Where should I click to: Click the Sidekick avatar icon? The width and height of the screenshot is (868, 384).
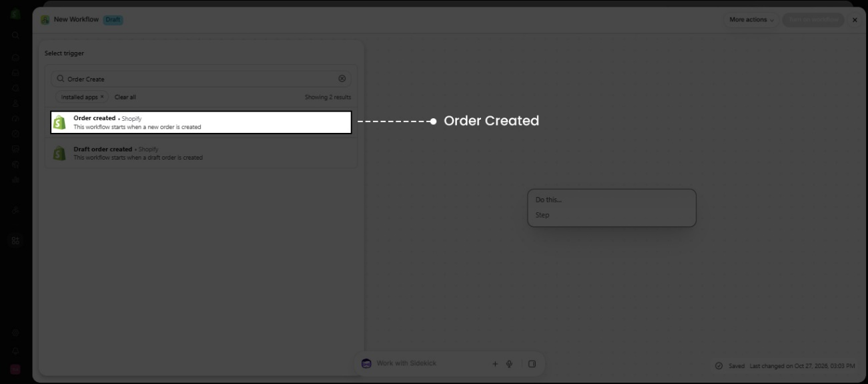366,364
